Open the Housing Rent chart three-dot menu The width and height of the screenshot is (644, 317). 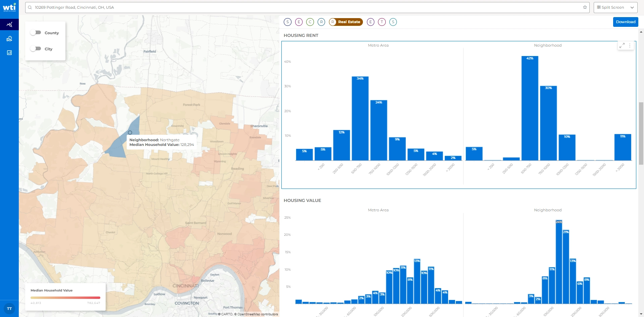coord(630,45)
